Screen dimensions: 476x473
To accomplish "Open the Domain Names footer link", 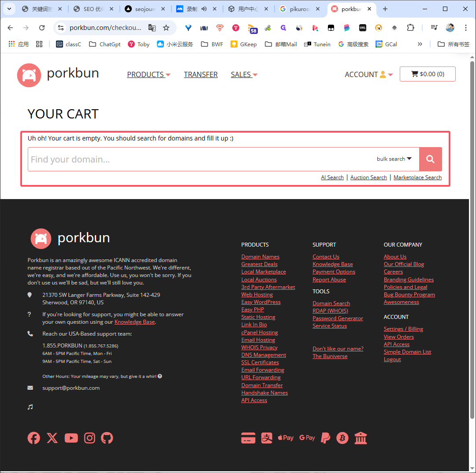I will [260, 257].
